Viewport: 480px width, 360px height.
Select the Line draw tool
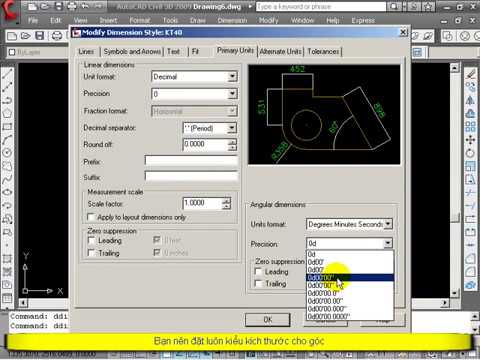point(7,74)
